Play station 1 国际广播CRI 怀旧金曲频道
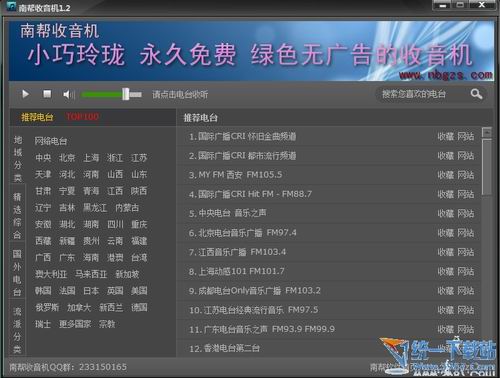Screen dimensions: 500x378 tap(242, 136)
